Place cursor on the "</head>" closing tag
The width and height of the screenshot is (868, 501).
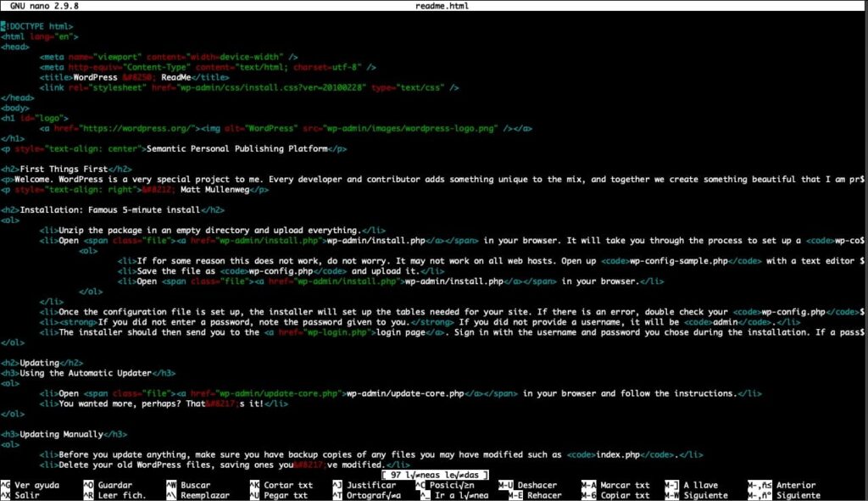tap(17, 98)
